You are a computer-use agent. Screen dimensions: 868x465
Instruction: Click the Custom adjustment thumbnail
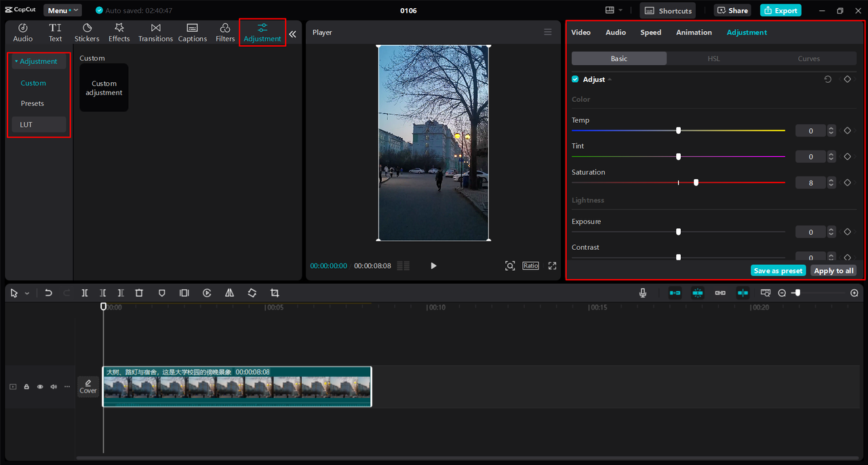click(104, 88)
